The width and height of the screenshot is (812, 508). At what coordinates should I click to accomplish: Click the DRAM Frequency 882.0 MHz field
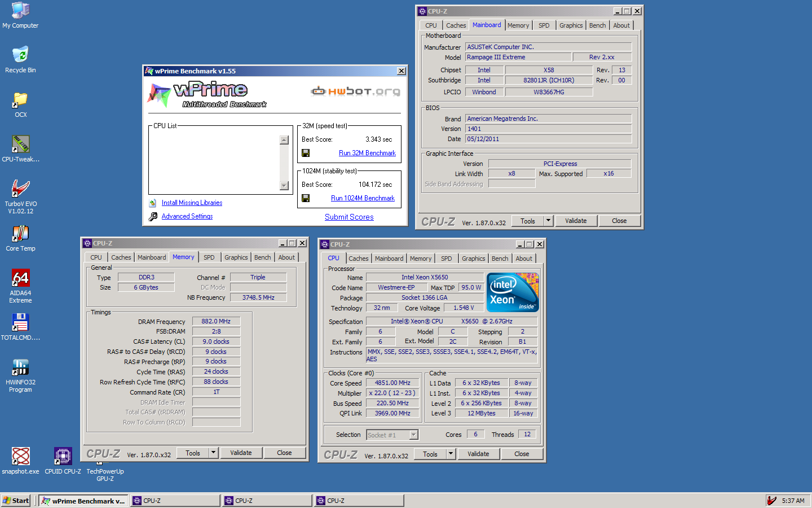(x=217, y=321)
